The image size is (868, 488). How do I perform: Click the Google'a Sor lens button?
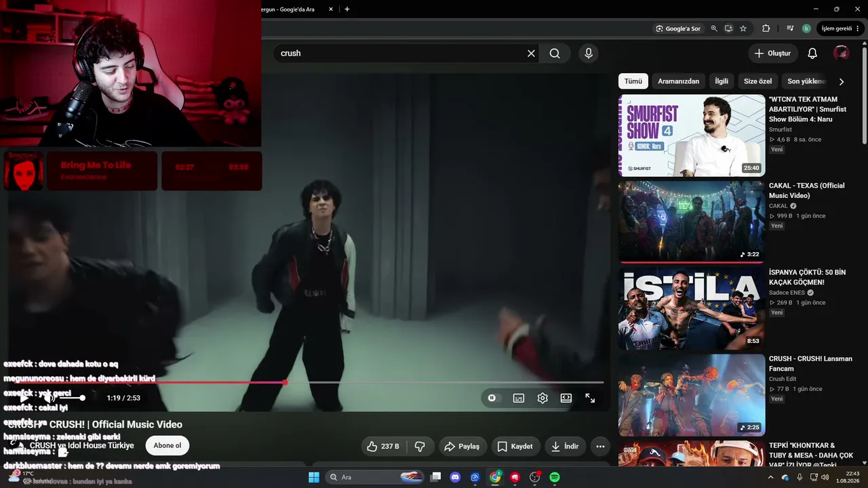pyautogui.click(x=678, y=28)
